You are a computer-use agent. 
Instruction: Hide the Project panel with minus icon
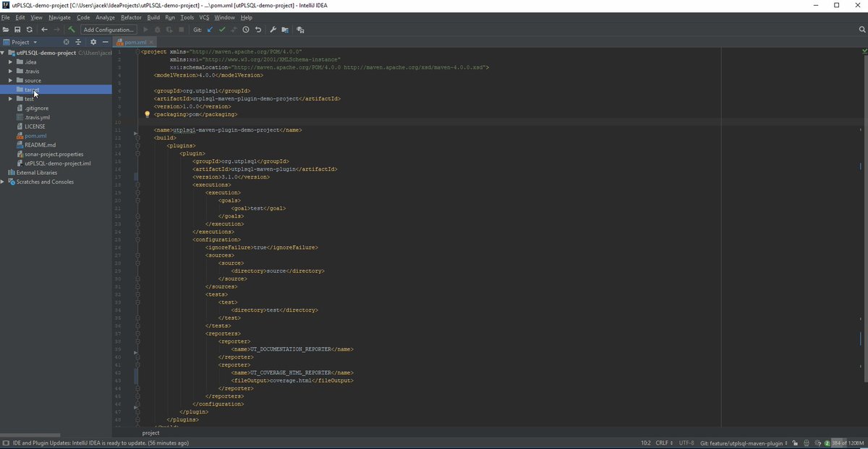pos(105,42)
